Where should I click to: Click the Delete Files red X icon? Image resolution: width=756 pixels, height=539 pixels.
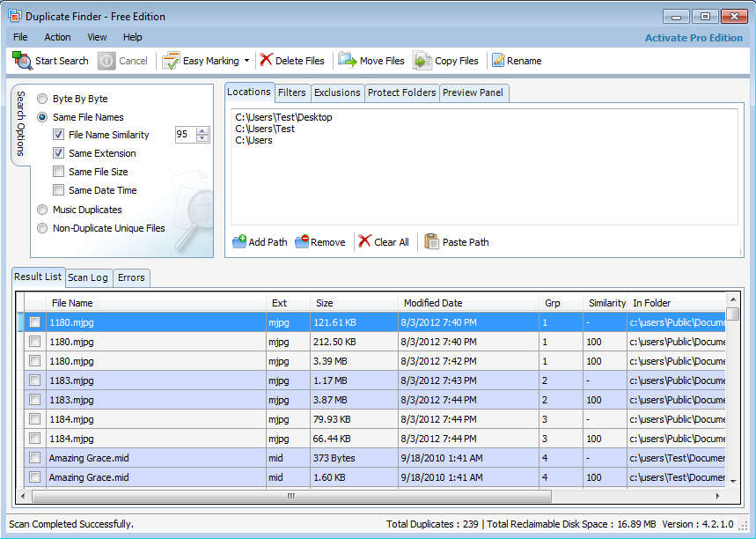coord(266,61)
